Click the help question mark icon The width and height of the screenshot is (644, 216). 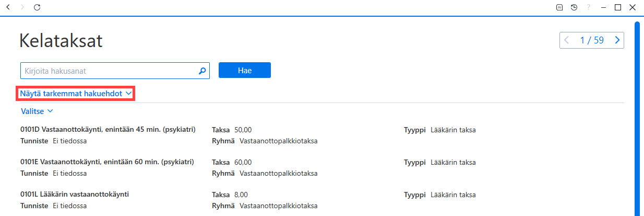point(588,7)
